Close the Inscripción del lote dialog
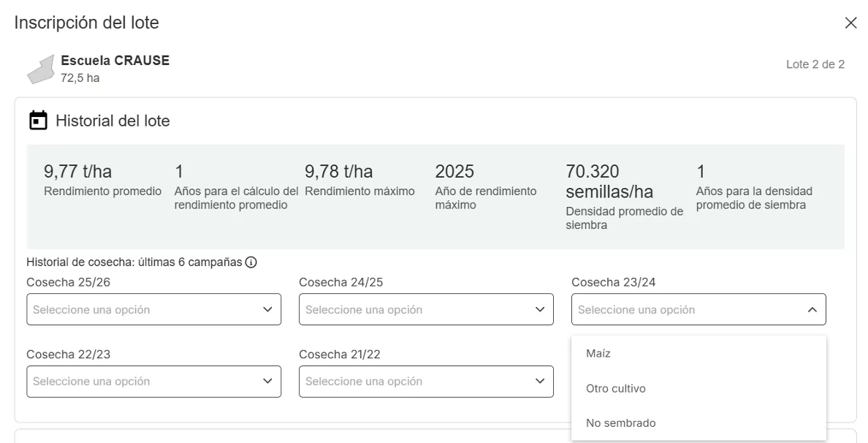The height and width of the screenshot is (443, 868). point(850,23)
